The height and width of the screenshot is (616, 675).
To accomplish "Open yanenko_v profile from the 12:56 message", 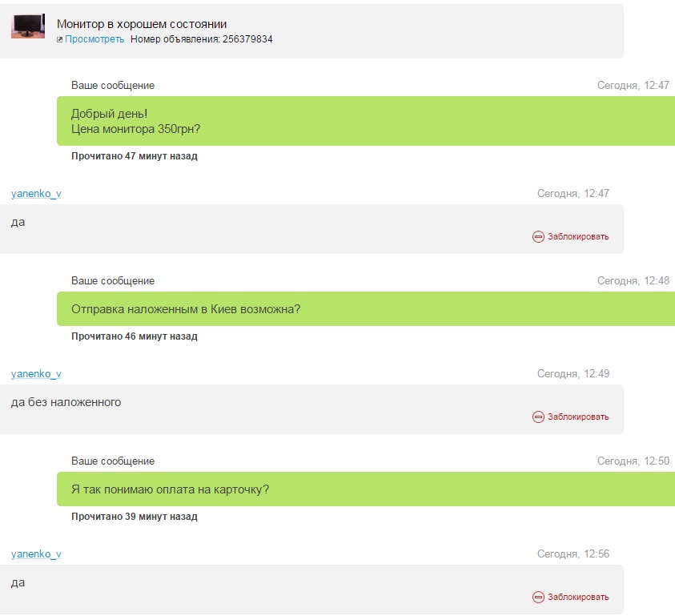I will 36,554.
